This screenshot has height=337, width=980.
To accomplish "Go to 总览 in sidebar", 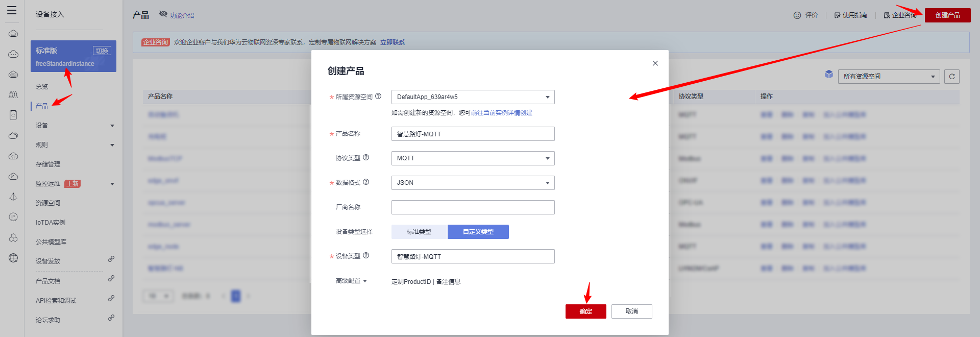I will 42,87.
